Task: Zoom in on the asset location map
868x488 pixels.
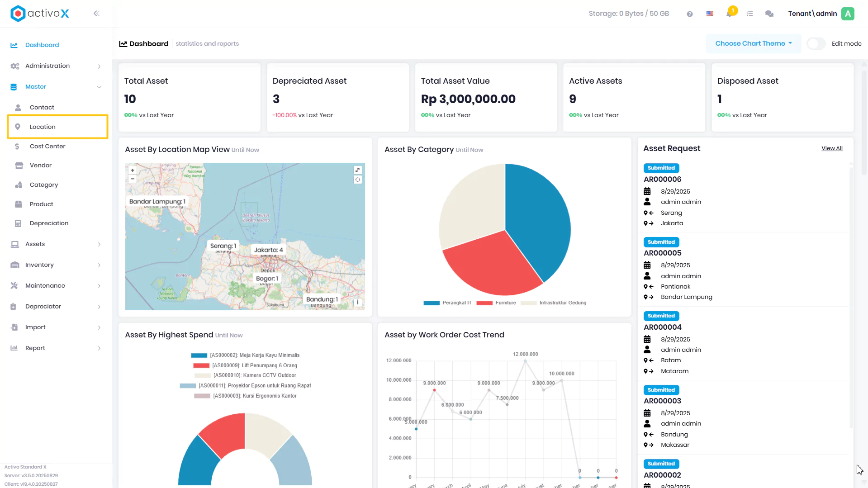Action: click(x=133, y=171)
